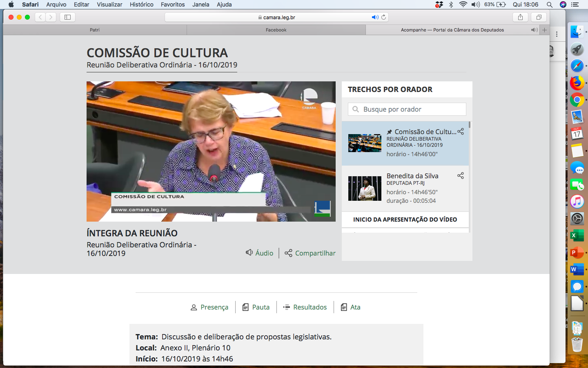The height and width of the screenshot is (368, 588).
Task: Open the Histórico menu
Action: (141, 4)
